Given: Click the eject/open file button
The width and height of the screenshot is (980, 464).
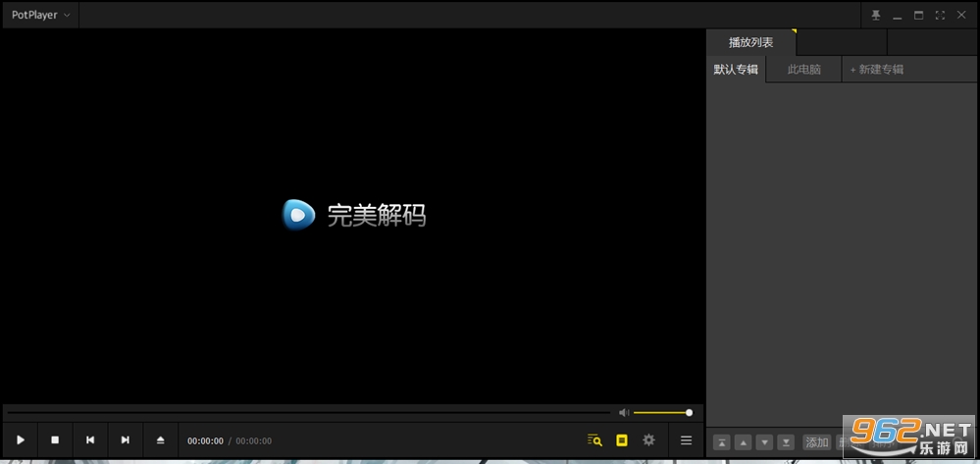Looking at the screenshot, I should (160, 440).
